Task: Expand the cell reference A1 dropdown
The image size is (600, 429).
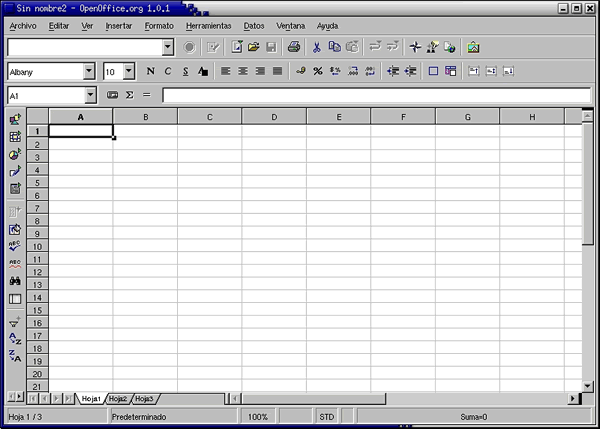Action: coord(91,95)
